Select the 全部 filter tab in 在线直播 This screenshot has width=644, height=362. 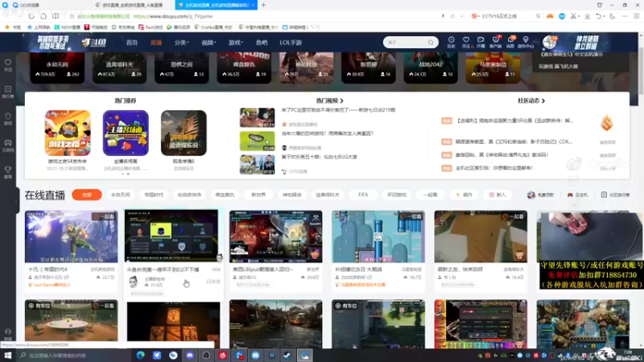[x=87, y=195]
